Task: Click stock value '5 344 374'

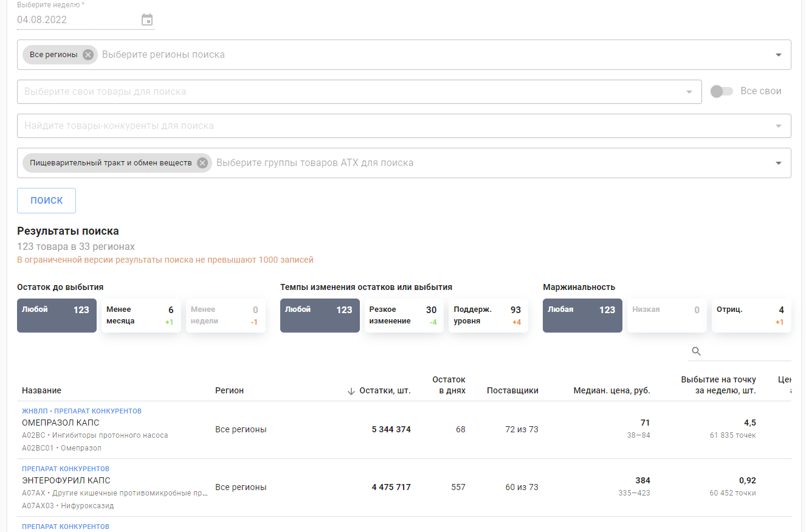Action: (391, 429)
